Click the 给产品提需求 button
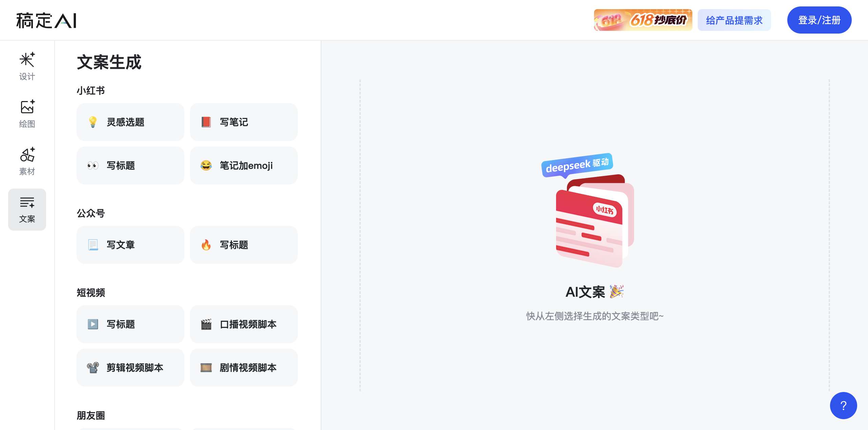 pyautogui.click(x=734, y=20)
